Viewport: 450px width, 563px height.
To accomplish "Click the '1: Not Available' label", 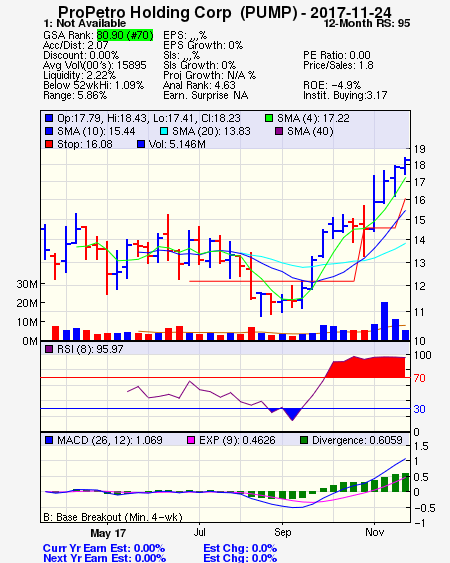I will 85,23.
